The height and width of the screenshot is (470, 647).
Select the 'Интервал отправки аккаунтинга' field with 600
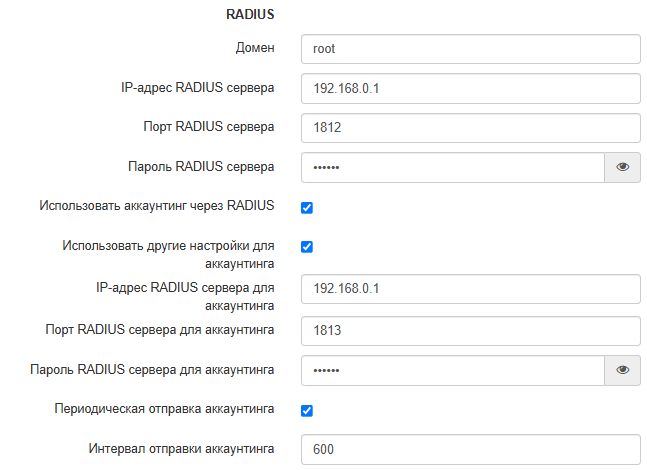pos(471,449)
